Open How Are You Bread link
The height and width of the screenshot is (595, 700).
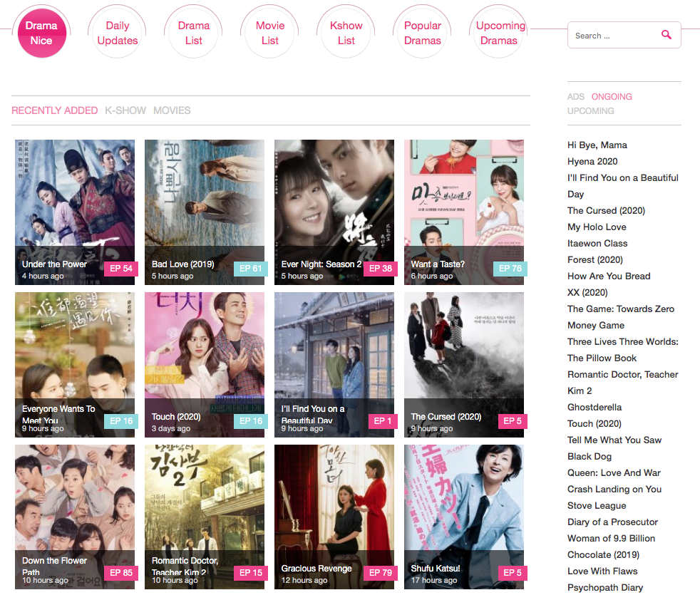tap(609, 276)
